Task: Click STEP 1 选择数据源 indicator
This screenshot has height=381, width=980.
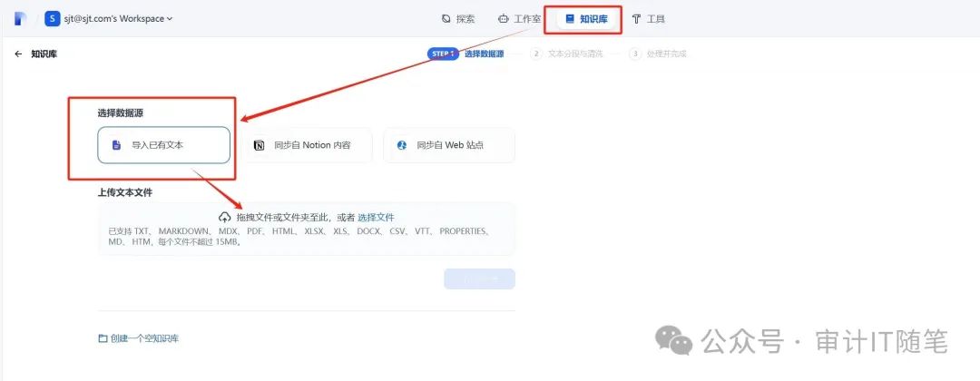Action: (x=465, y=54)
